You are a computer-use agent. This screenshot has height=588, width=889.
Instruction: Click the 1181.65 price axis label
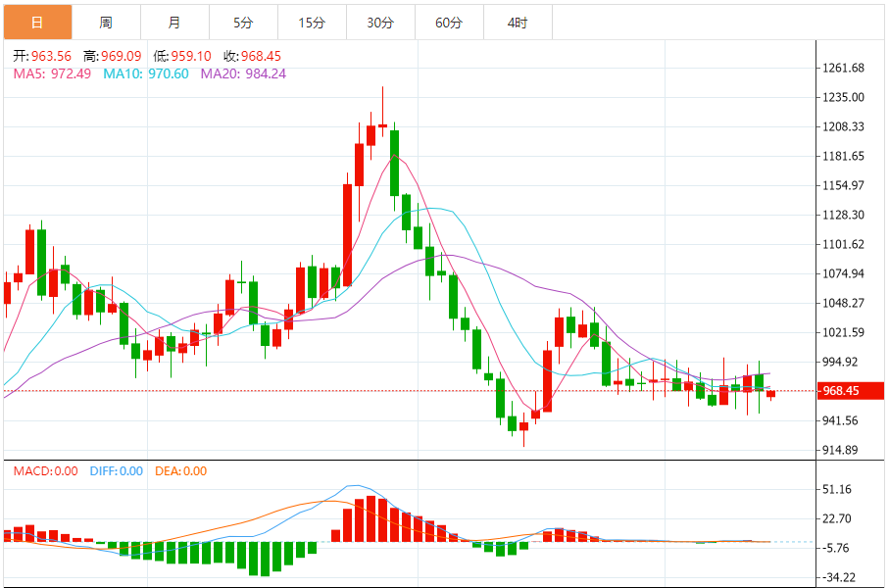pyautogui.click(x=843, y=156)
